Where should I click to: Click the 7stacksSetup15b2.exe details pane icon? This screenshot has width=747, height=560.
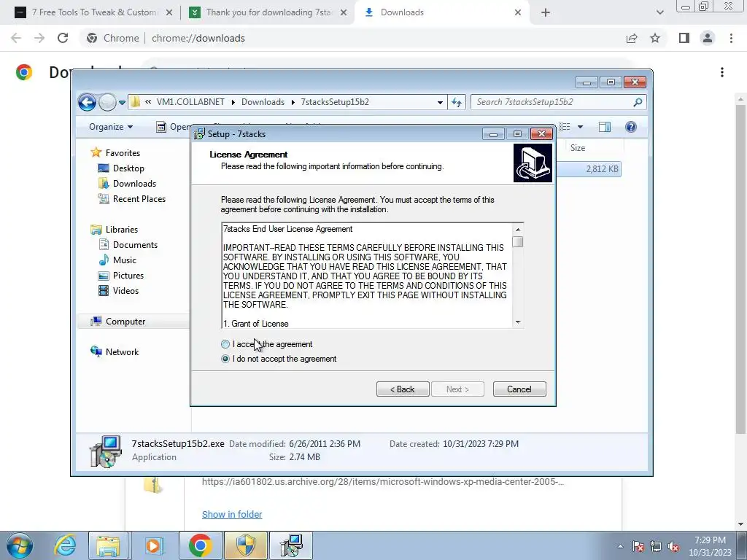pos(105,451)
